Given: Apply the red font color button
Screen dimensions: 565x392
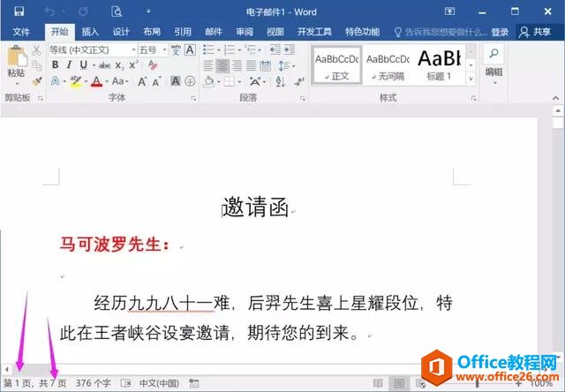Looking at the screenshot, I should [96, 81].
